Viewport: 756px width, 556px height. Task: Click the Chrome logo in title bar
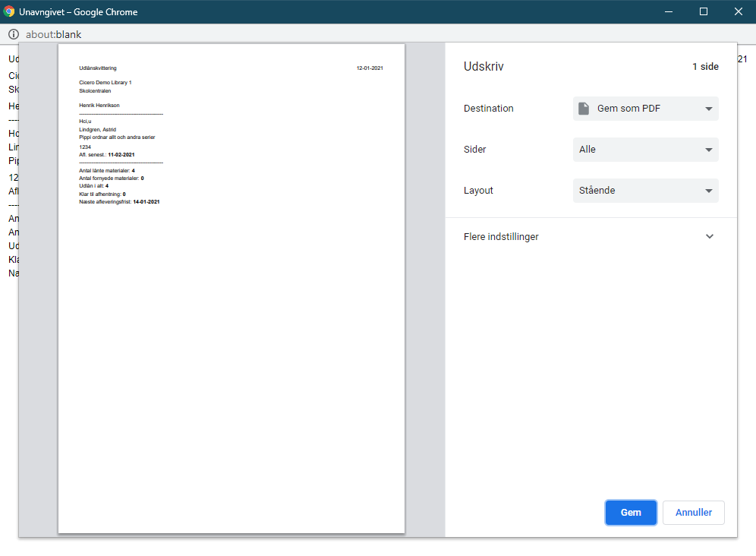8,11
